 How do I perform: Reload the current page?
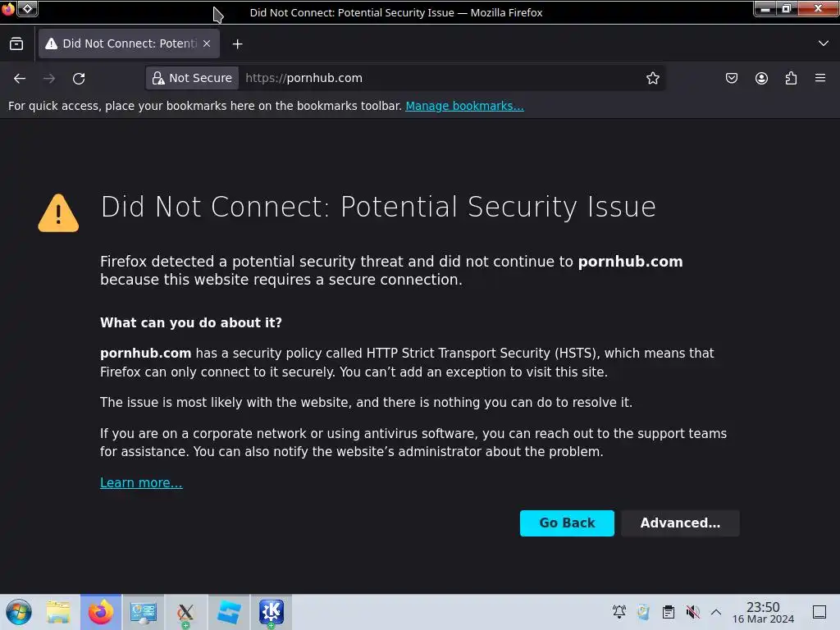click(79, 78)
